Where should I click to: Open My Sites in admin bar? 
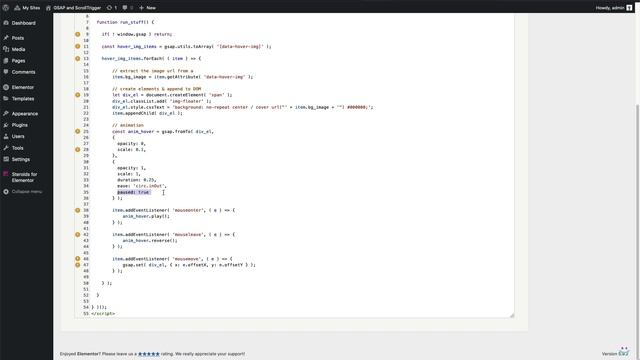coord(27,8)
